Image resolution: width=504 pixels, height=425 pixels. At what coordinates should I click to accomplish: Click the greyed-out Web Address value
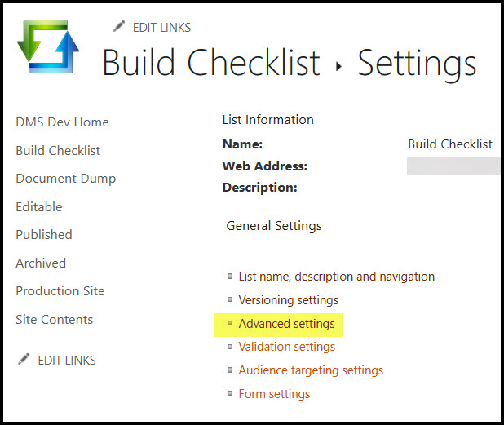pos(453,166)
